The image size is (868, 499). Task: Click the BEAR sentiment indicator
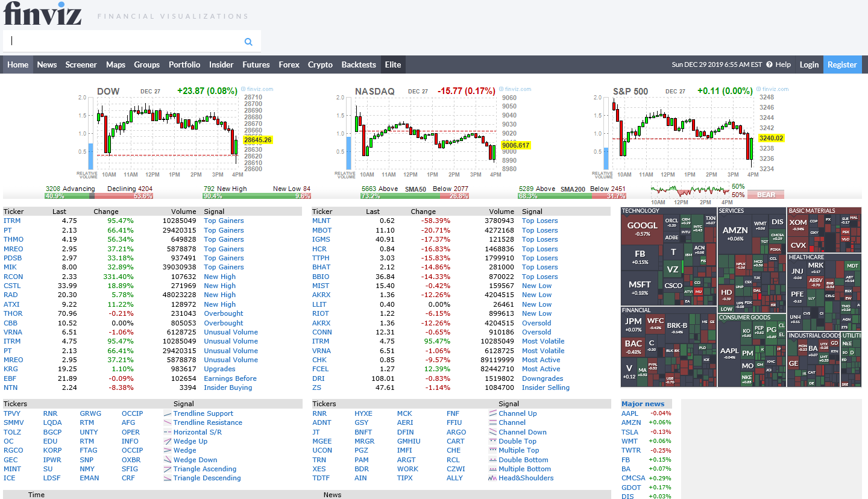(x=766, y=195)
